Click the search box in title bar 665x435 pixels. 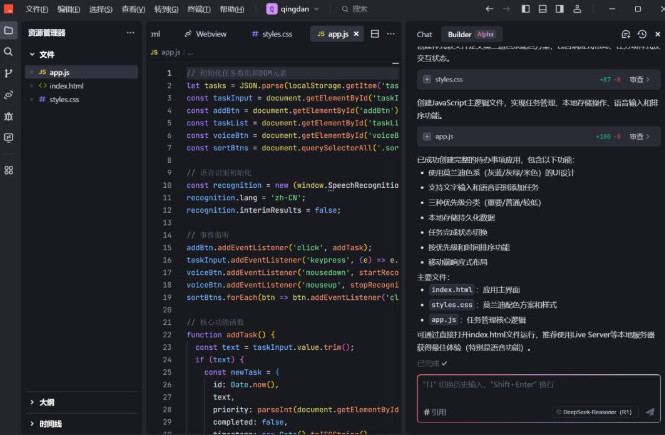[x=355, y=9]
